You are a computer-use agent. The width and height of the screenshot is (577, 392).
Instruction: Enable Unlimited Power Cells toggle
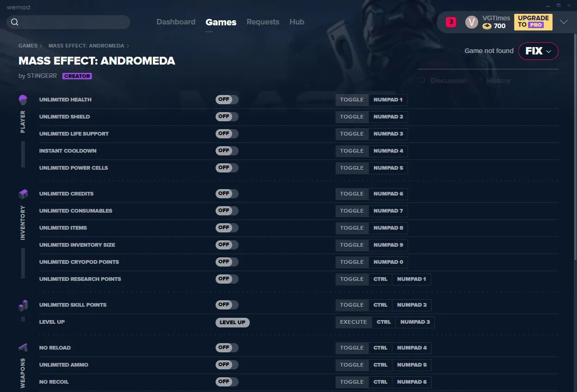[x=227, y=168]
